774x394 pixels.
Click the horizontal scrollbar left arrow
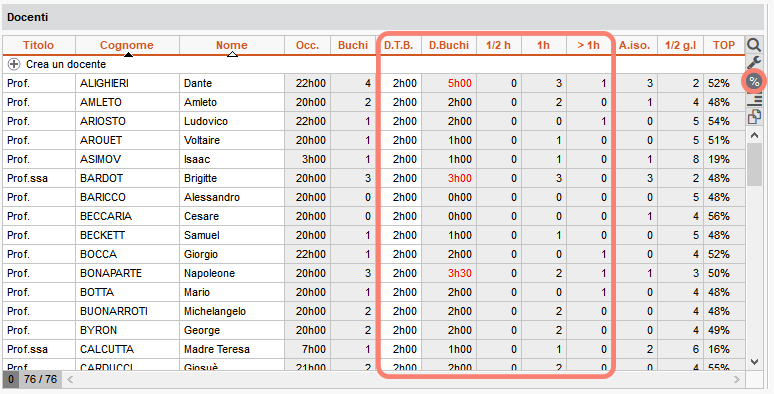click(x=70, y=380)
